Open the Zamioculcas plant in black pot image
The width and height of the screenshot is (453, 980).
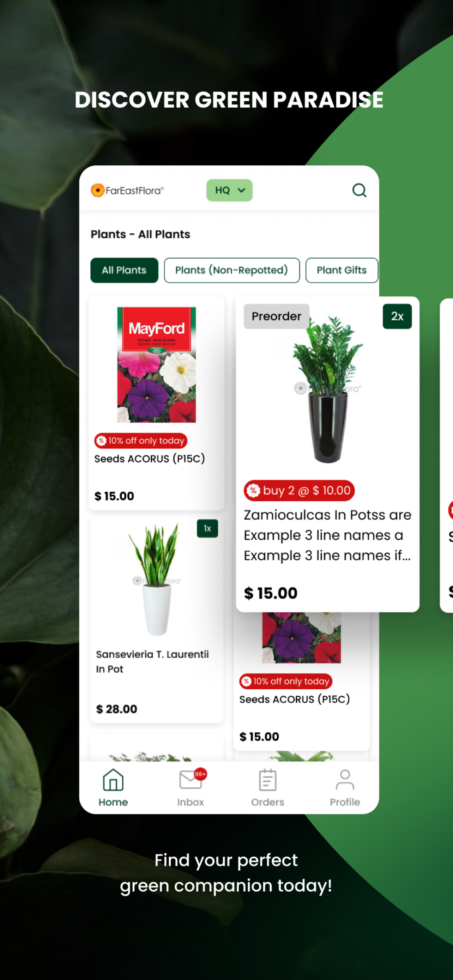tap(327, 389)
